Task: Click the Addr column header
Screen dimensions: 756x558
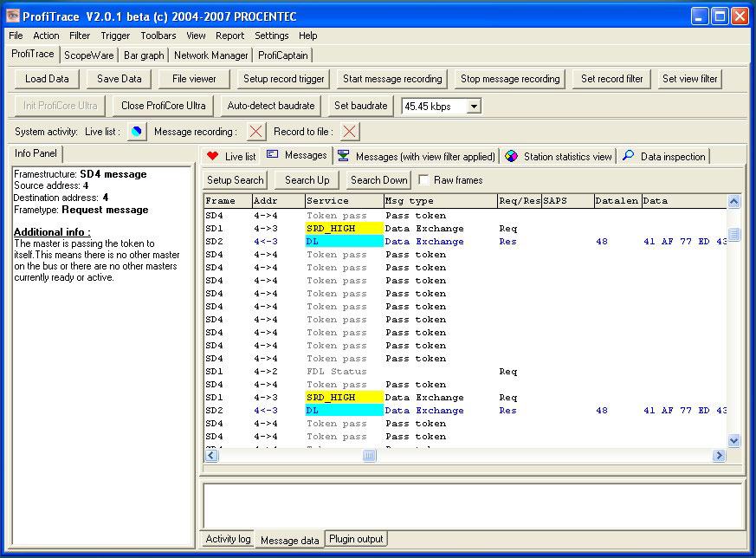Action: [279, 201]
